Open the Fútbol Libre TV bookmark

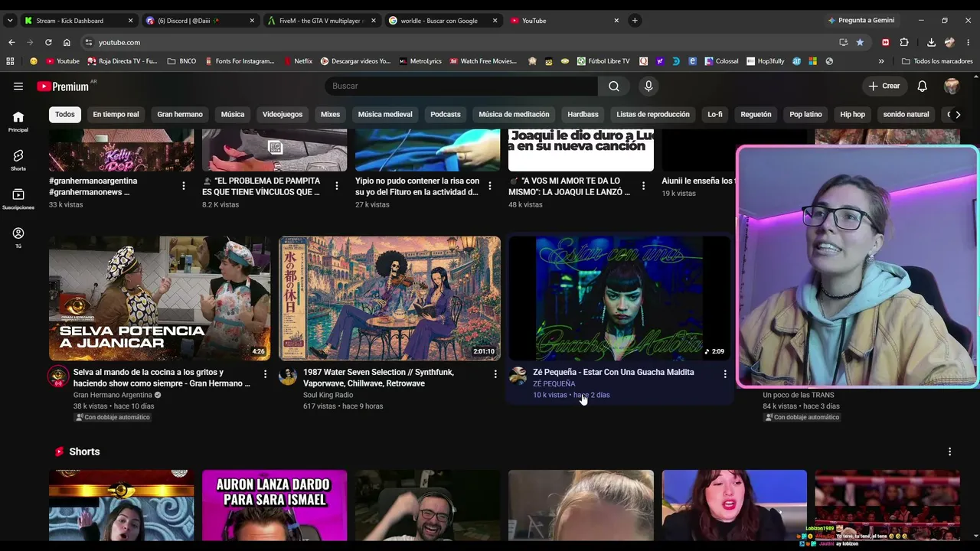pyautogui.click(x=603, y=61)
